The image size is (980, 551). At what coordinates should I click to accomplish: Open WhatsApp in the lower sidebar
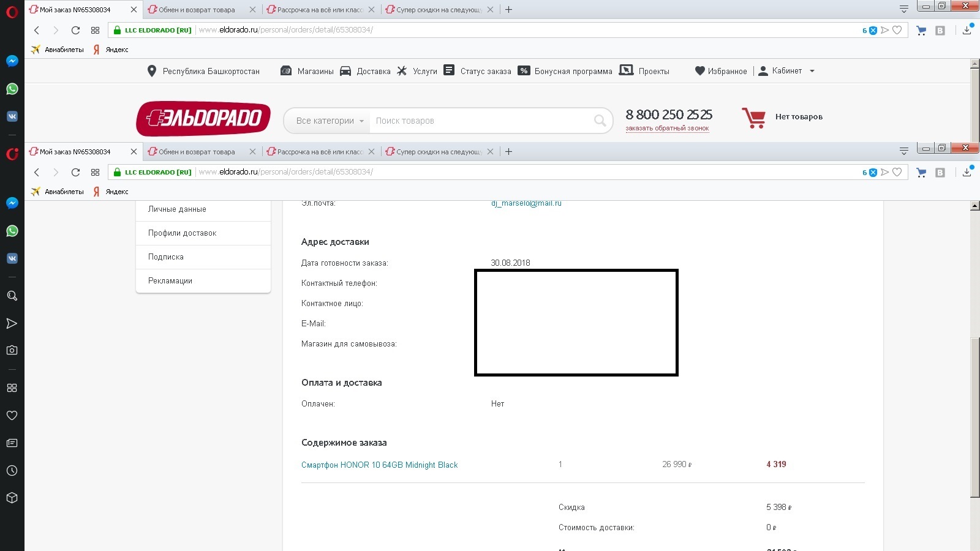coord(12,231)
